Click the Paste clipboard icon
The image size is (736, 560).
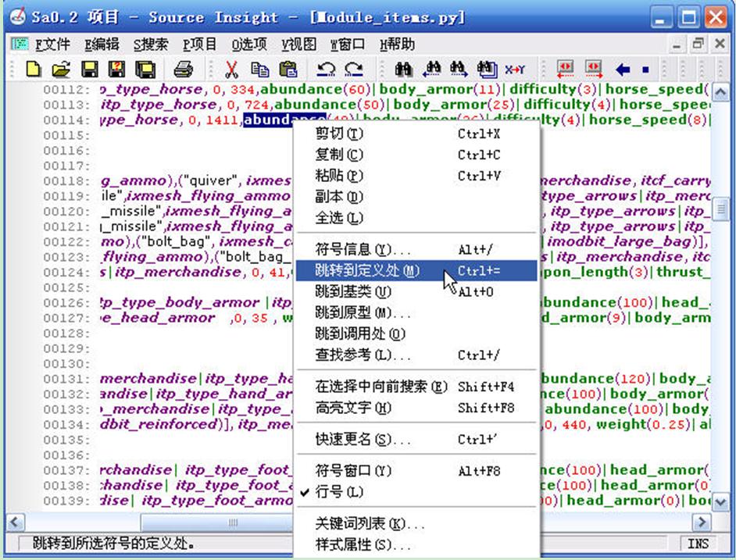288,69
